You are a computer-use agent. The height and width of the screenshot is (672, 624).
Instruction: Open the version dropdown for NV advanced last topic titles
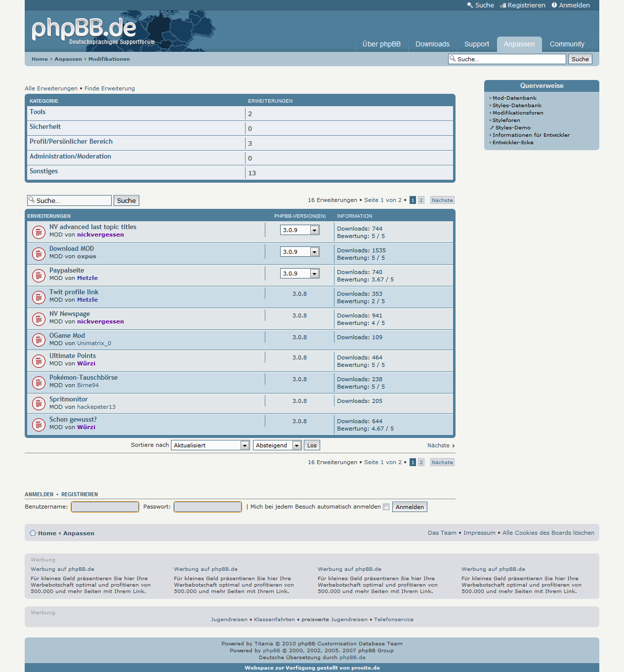pos(300,230)
